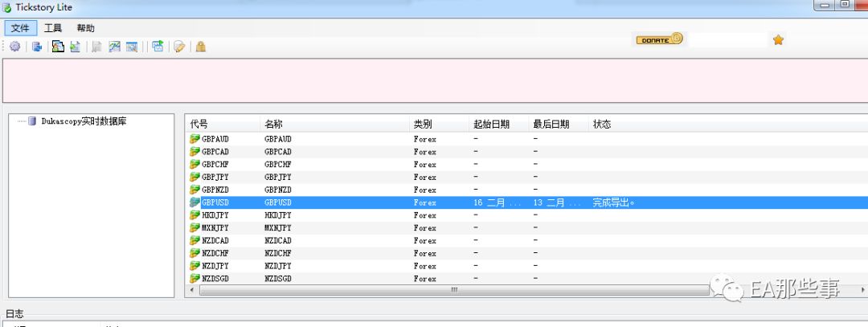
Task: Sort by 最后日期 column header
Action: tap(559, 124)
